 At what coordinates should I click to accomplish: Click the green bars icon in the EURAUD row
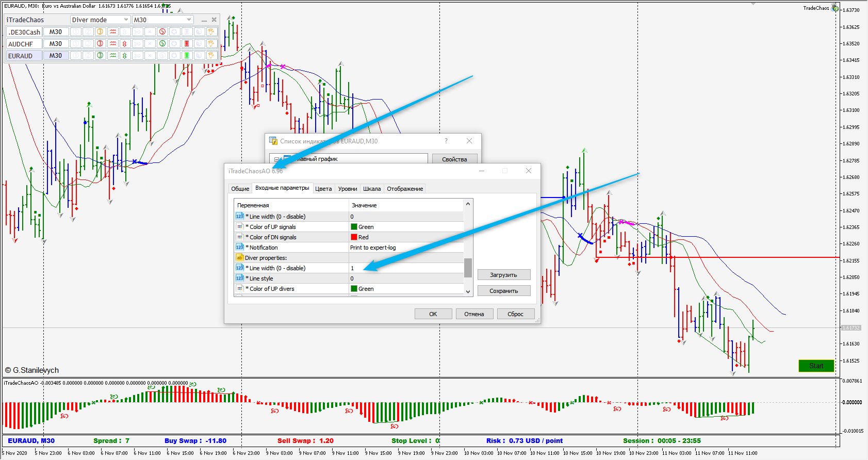(x=187, y=55)
